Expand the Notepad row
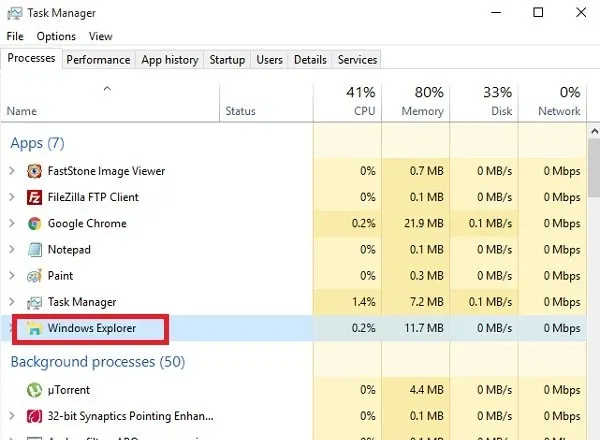This screenshot has height=440, width=600. (x=12, y=249)
